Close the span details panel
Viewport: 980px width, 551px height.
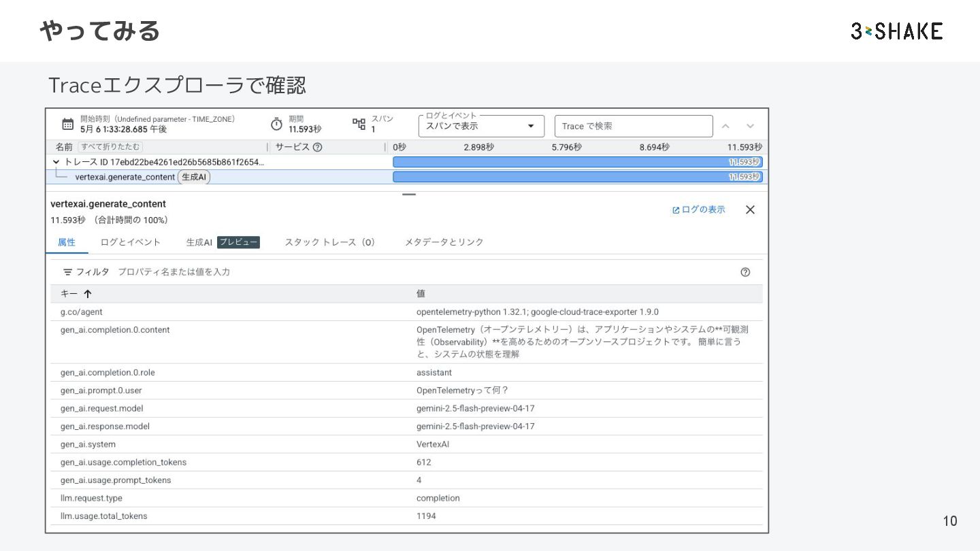click(x=750, y=210)
